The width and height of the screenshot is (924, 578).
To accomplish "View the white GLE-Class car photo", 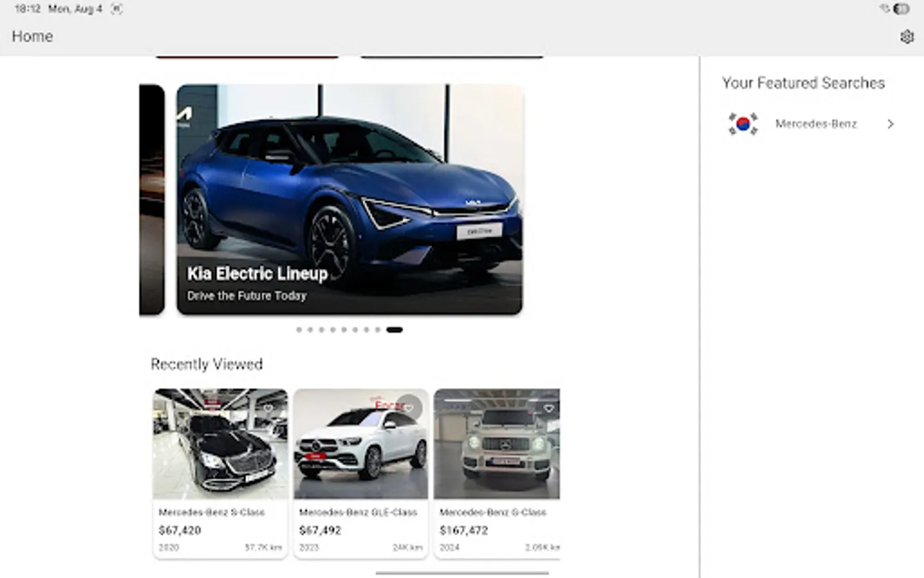I will pyautogui.click(x=361, y=444).
